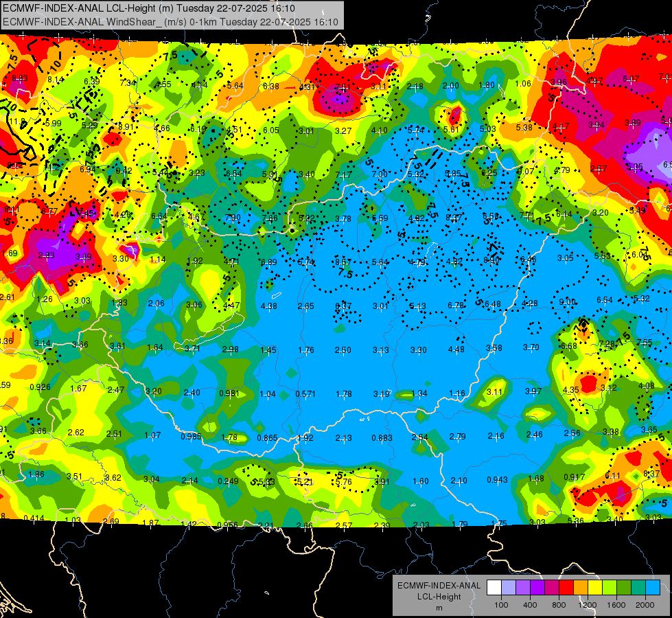
Task: Click the wind shear value 1.45
Action: tap(268, 350)
